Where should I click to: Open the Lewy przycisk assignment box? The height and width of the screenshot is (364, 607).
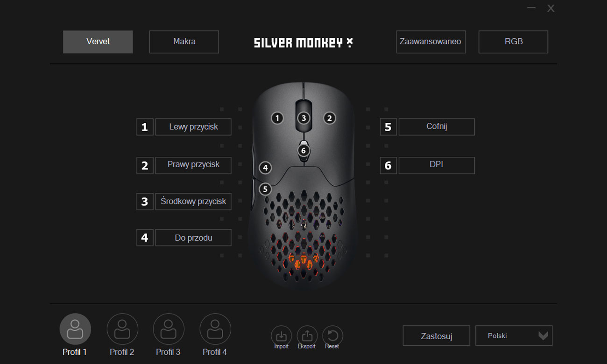193,127
